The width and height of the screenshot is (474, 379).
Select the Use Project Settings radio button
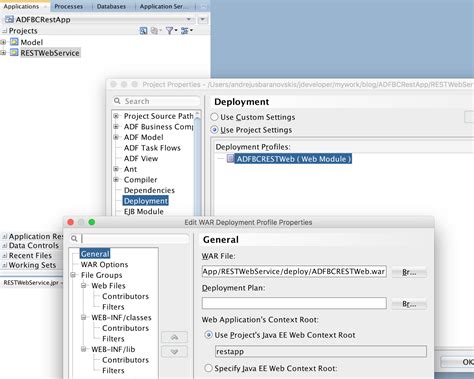click(x=214, y=130)
